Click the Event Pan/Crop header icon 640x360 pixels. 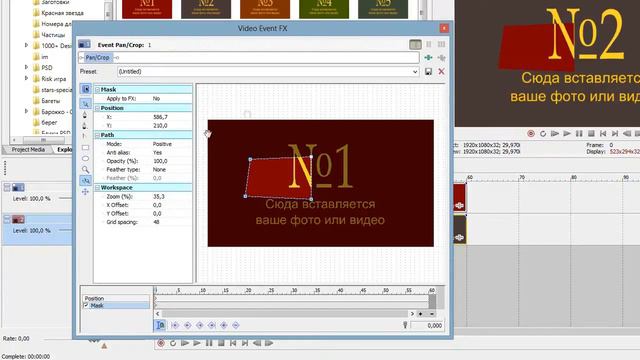click(84, 44)
